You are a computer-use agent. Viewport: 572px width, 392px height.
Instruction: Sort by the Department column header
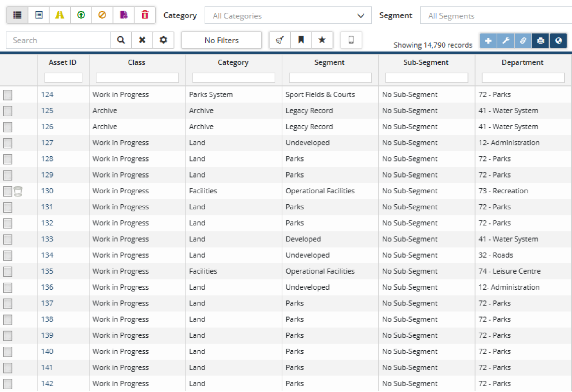point(522,62)
